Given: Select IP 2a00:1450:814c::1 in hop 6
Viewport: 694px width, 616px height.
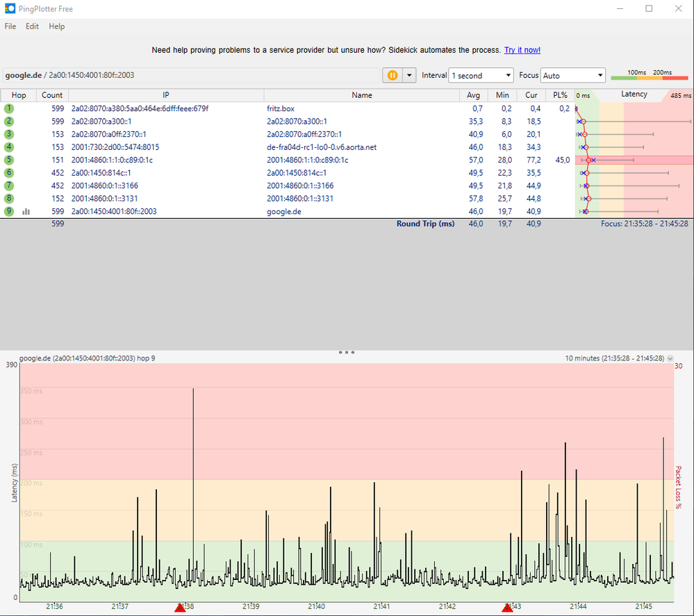Looking at the screenshot, I should click(x=101, y=173).
